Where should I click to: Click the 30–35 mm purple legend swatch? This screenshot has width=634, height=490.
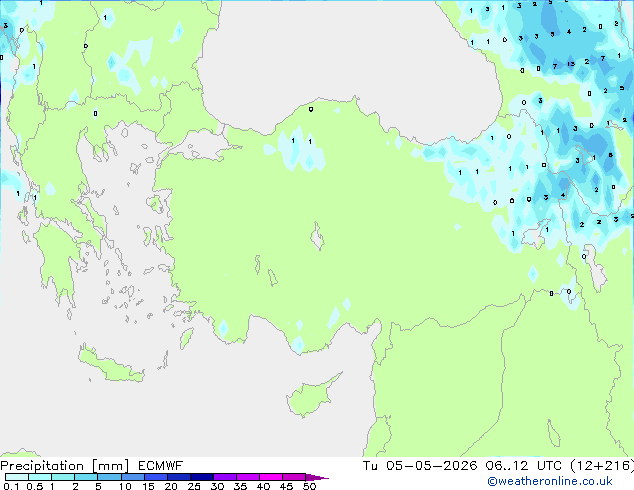[224, 477]
